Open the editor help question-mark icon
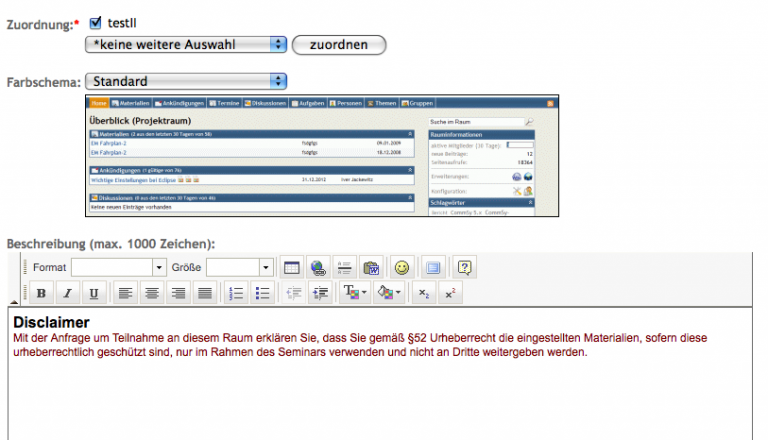The width and height of the screenshot is (768, 440). [x=464, y=268]
